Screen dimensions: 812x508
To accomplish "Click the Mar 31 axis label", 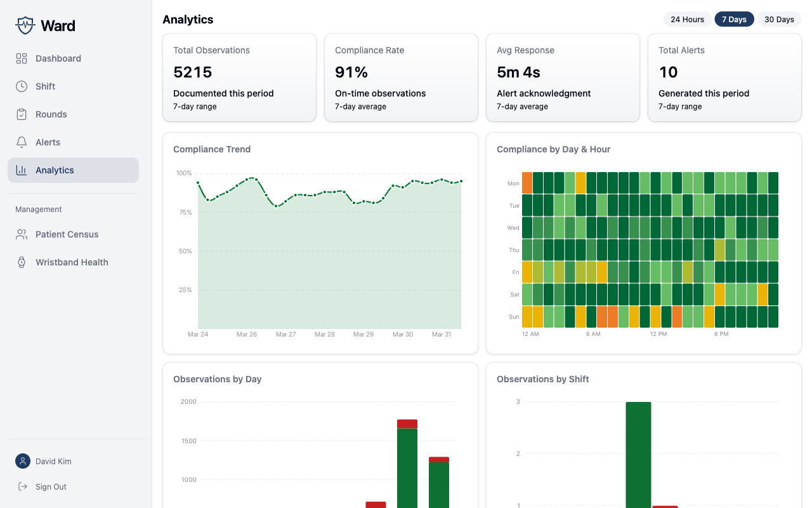I will pyautogui.click(x=442, y=334).
